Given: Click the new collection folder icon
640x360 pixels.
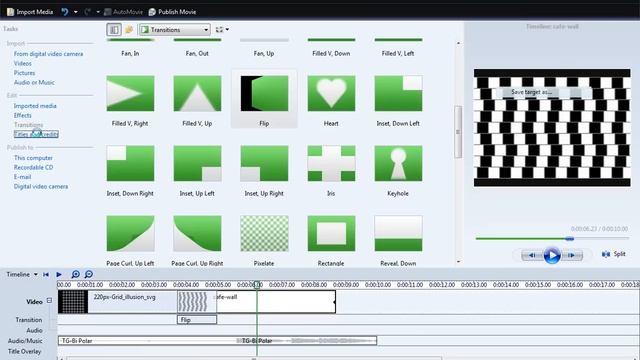Looking at the screenshot, I should pyautogui.click(x=129, y=29).
